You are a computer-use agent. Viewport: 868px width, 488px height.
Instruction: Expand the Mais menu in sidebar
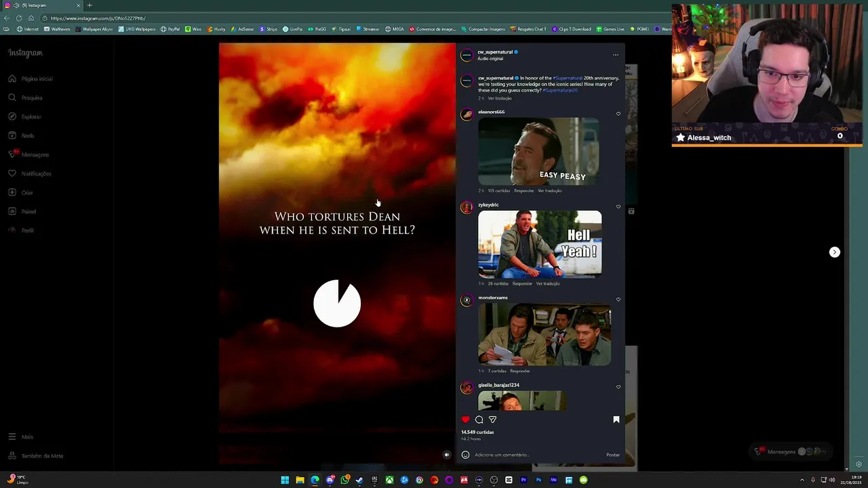[x=20, y=437]
